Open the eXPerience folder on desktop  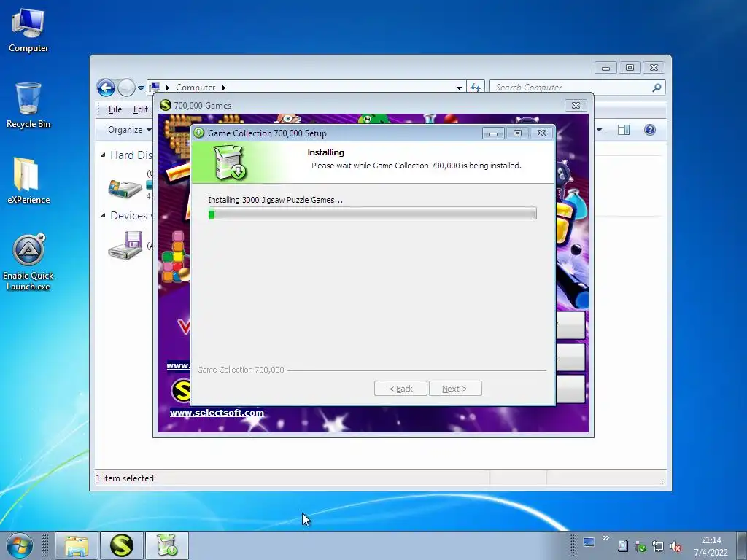point(28,181)
